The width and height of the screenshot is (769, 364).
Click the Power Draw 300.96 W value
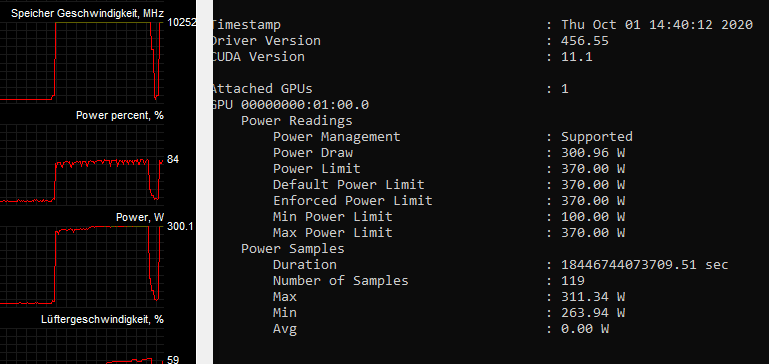pos(593,153)
